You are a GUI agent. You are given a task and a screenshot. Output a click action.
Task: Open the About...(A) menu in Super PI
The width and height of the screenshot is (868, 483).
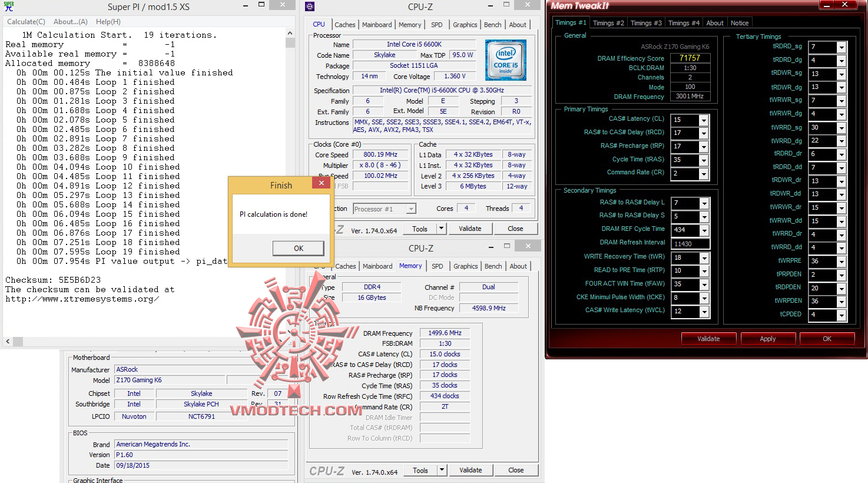tap(71, 22)
